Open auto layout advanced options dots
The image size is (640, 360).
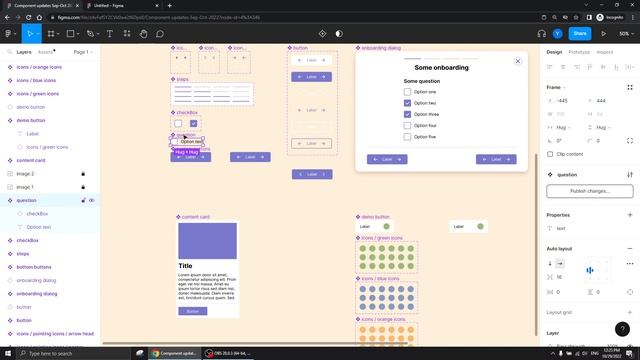click(630, 264)
